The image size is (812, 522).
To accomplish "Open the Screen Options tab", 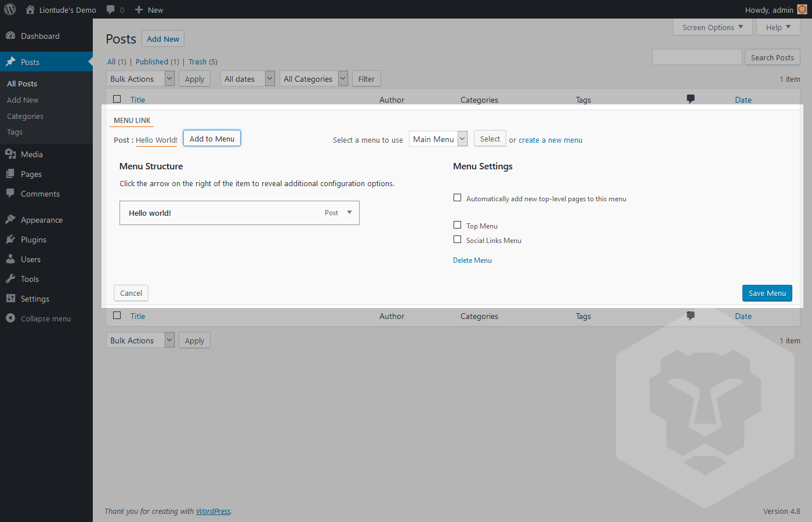I will pyautogui.click(x=713, y=27).
